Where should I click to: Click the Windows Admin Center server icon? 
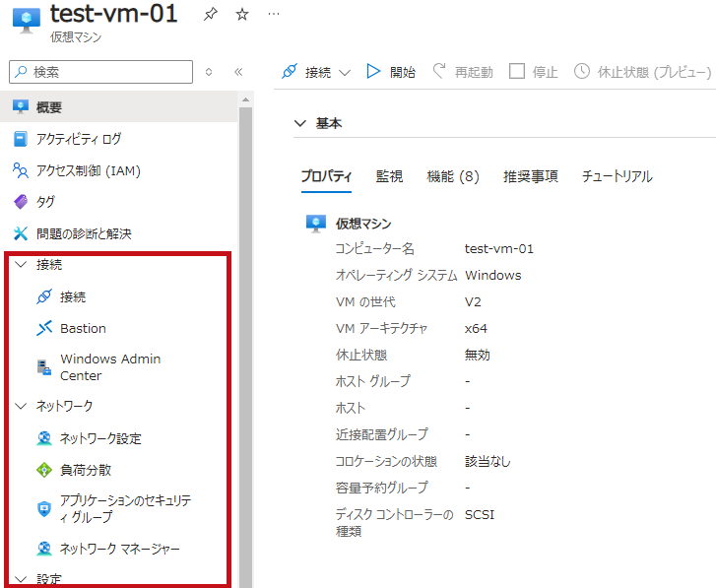(x=44, y=367)
